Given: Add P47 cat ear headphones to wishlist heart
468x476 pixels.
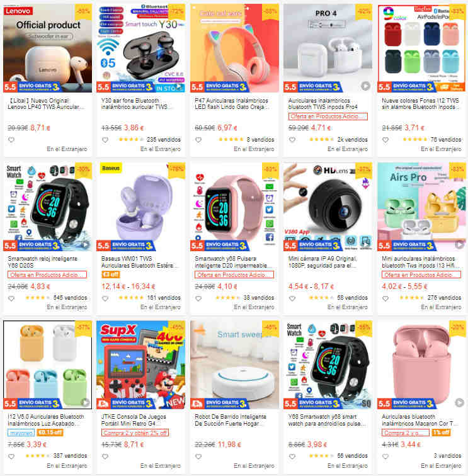Looking at the screenshot, I should (198, 140).
